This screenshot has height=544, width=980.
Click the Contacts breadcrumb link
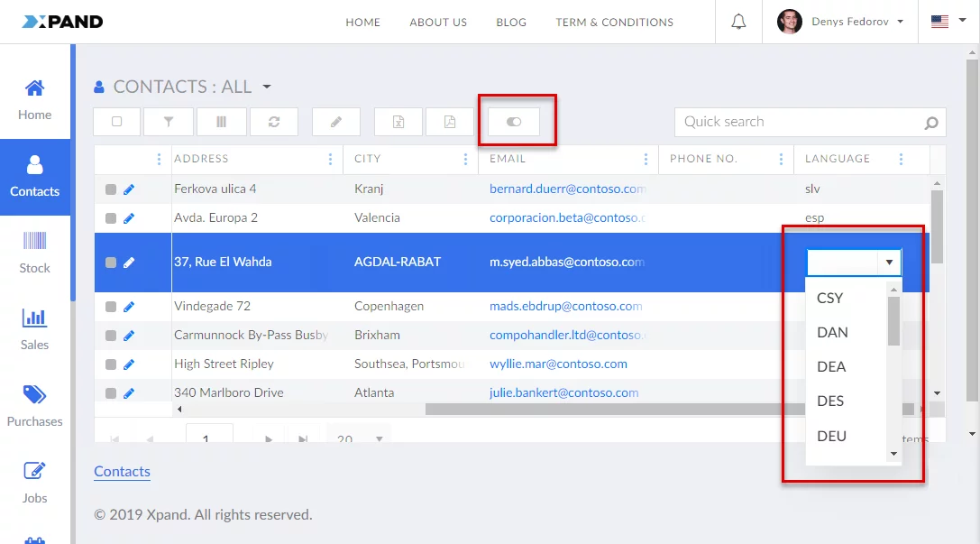tap(123, 471)
